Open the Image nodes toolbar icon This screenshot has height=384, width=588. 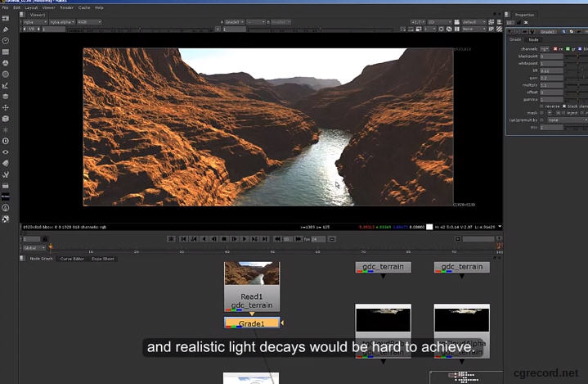[6, 18]
